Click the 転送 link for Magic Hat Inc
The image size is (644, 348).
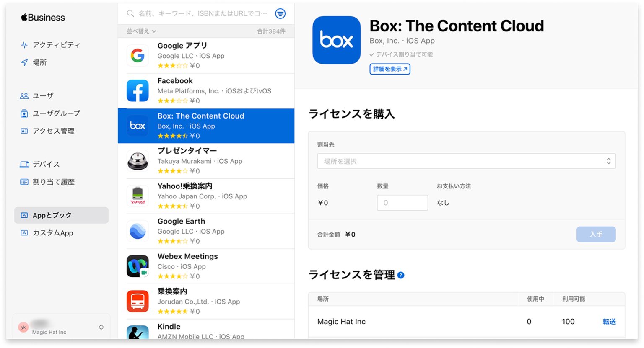point(609,322)
